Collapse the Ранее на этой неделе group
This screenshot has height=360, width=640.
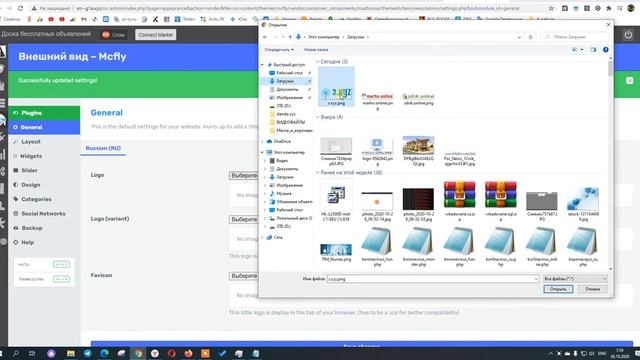pyautogui.click(x=318, y=173)
